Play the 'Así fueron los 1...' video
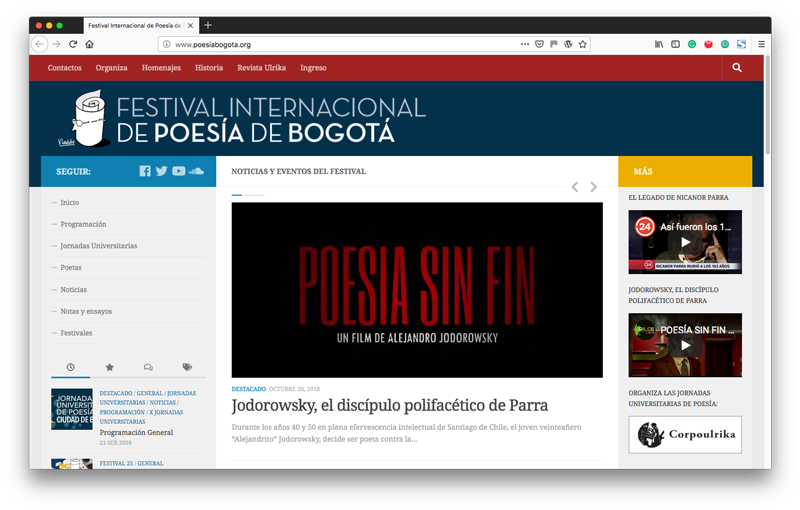The height and width of the screenshot is (510, 800). 685,242
